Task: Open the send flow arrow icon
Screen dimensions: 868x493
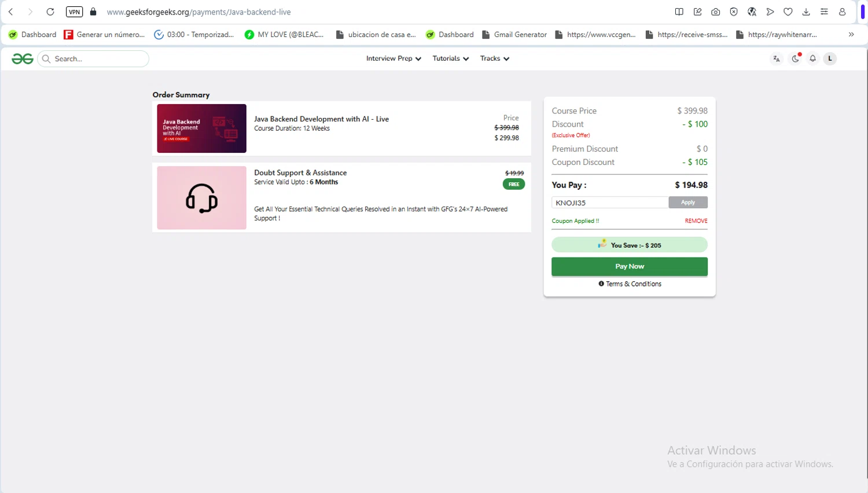Action: tap(770, 12)
